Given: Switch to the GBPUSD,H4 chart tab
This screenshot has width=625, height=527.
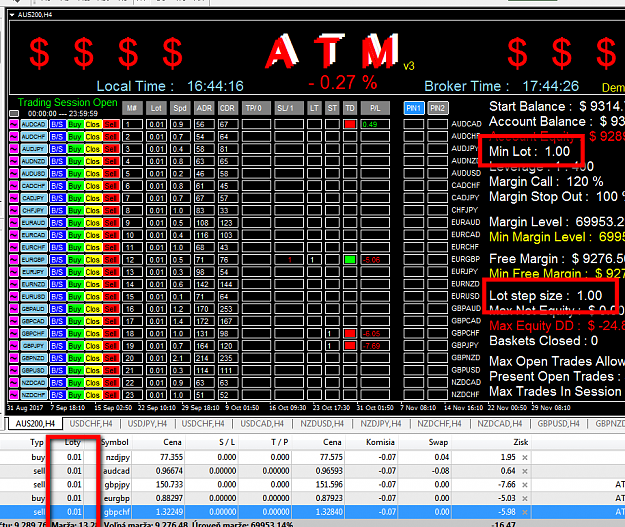Looking at the screenshot, I should pyautogui.click(x=558, y=424).
